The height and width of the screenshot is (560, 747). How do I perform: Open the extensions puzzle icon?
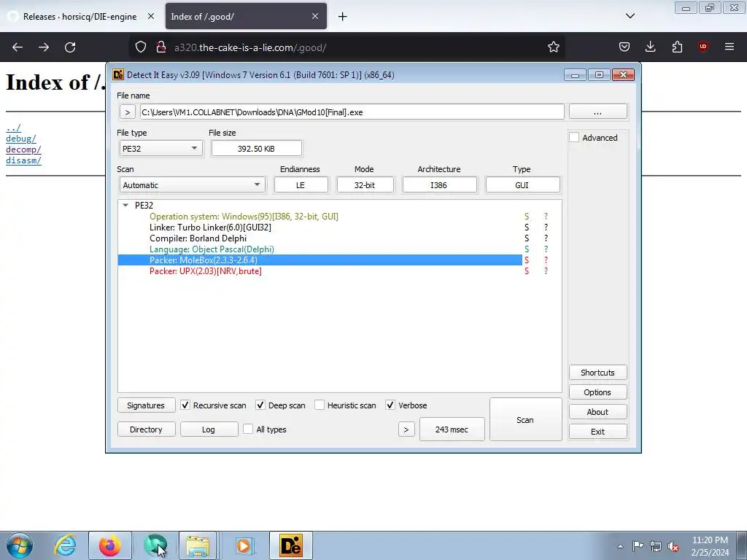[677, 47]
